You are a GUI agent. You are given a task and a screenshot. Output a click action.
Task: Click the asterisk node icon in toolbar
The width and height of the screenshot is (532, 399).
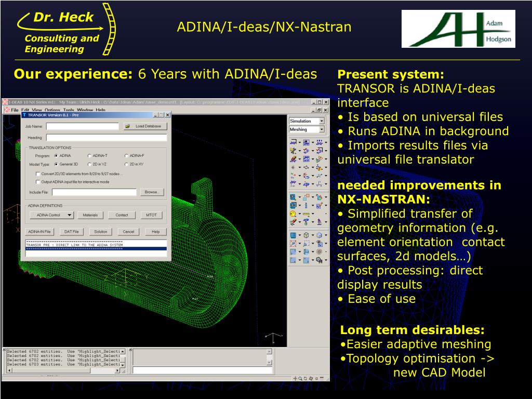293,167
